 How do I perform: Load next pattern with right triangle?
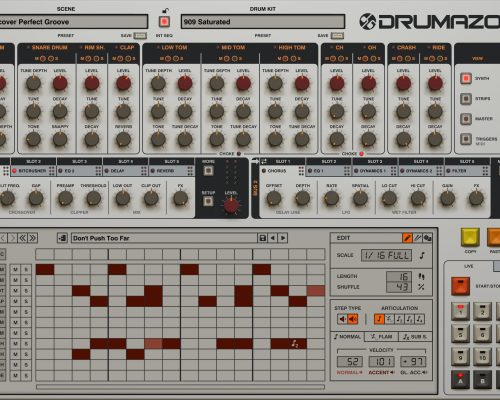[283, 238]
